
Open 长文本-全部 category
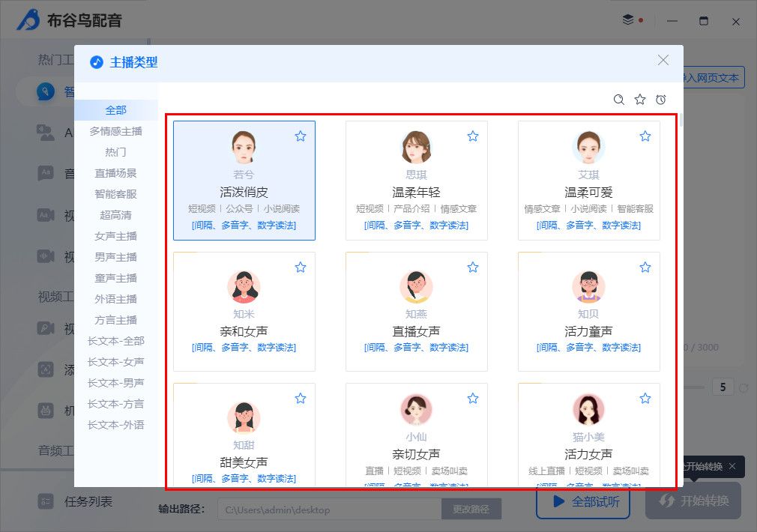116,342
